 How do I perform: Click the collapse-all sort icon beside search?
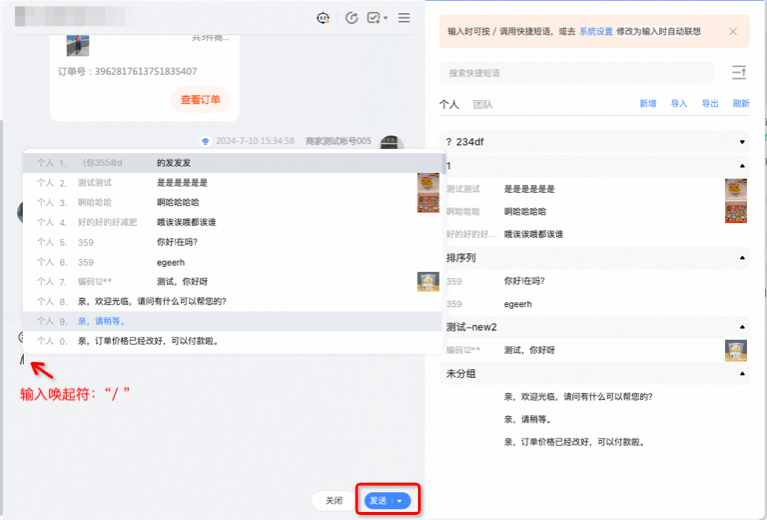(x=739, y=72)
